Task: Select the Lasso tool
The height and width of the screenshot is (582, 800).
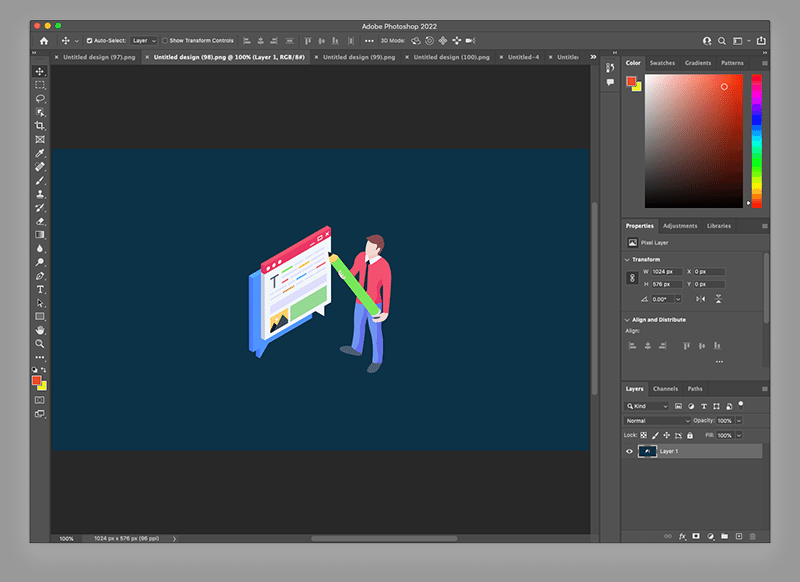Action: [x=40, y=99]
